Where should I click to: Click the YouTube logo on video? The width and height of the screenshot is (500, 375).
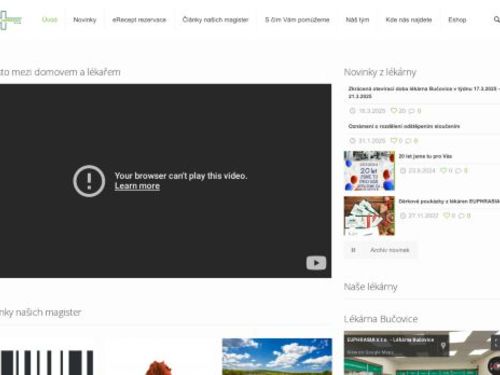click(316, 263)
